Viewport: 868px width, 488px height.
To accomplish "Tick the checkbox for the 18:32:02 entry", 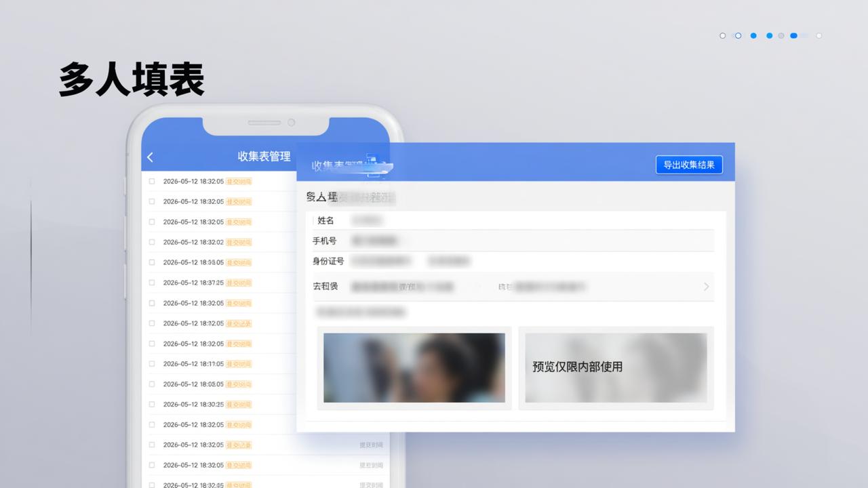I will (x=152, y=242).
